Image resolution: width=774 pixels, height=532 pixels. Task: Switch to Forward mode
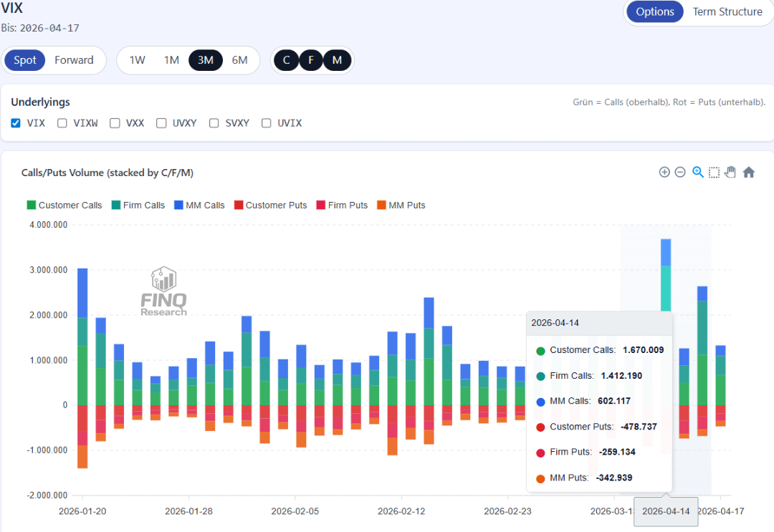coord(74,60)
